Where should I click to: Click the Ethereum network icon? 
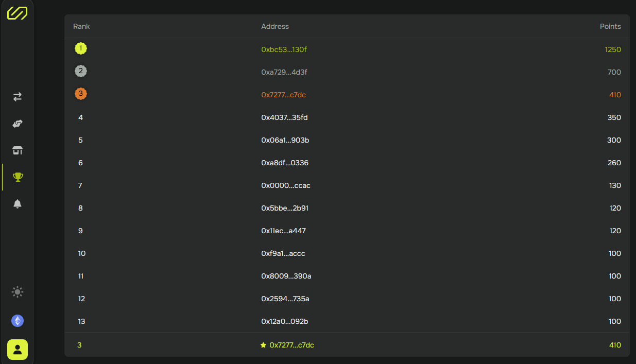18,321
